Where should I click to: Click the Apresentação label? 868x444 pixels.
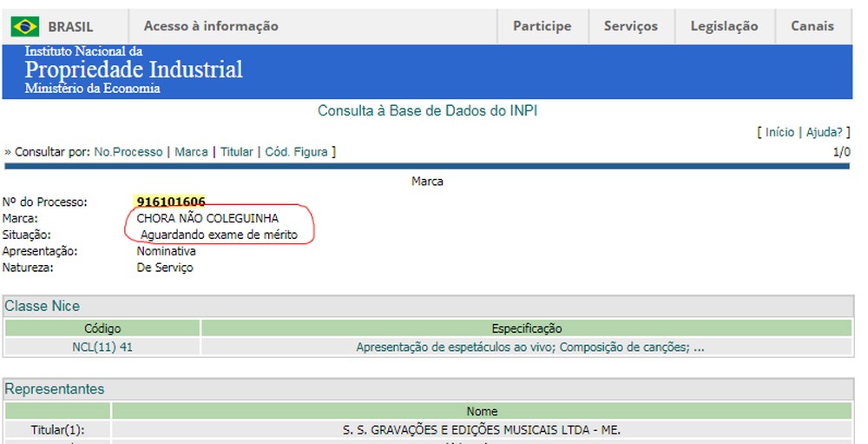point(40,251)
